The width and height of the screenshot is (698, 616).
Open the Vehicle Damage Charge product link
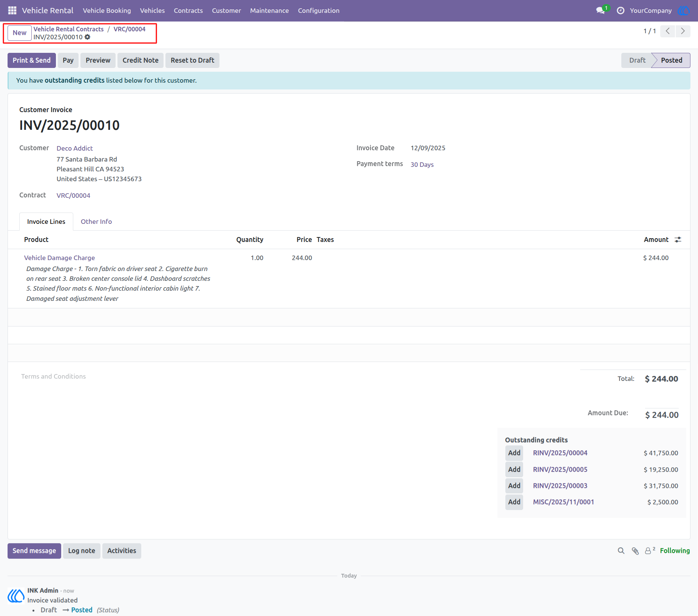tap(59, 258)
